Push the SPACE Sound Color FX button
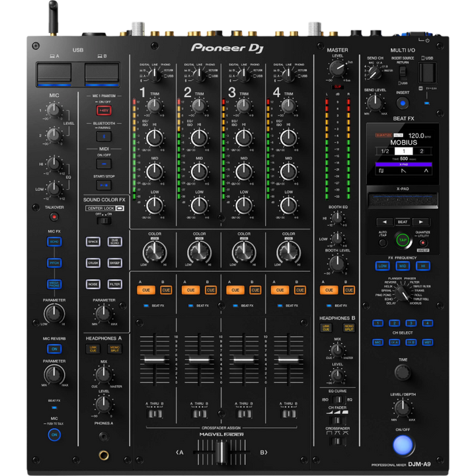Viewport: 476px width, 476px height. point(93,242)
